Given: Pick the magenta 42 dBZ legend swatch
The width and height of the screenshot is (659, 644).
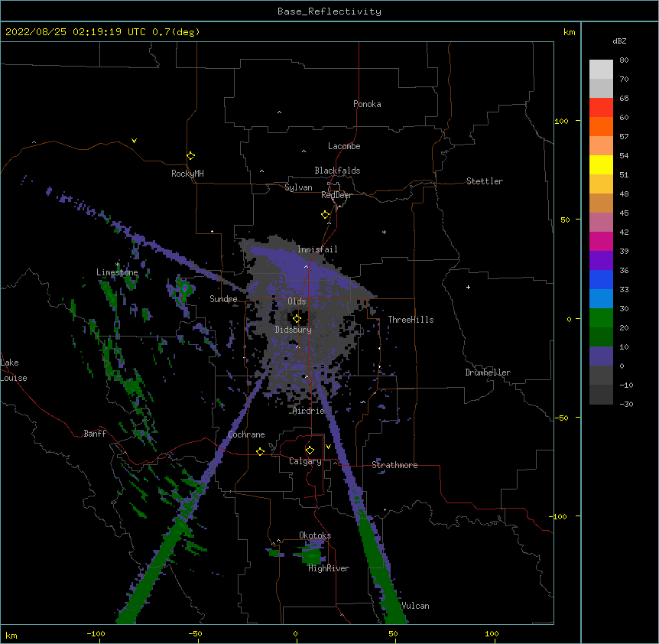Looking at the screenshot, I should [601, 241].
